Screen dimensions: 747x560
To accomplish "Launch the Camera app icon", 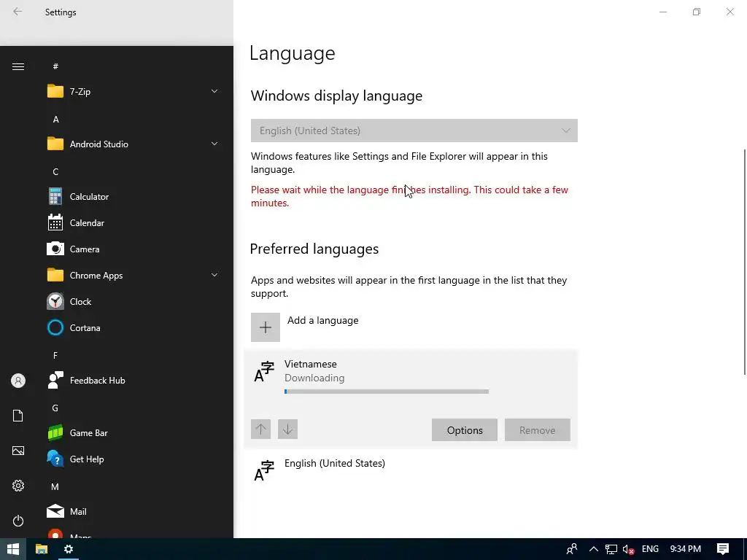I will click(x=55, y=249).
